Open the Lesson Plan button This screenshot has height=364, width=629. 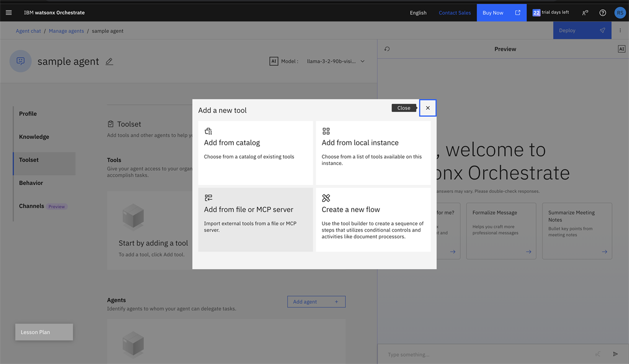pyautogui.click(x=44, y=332)
